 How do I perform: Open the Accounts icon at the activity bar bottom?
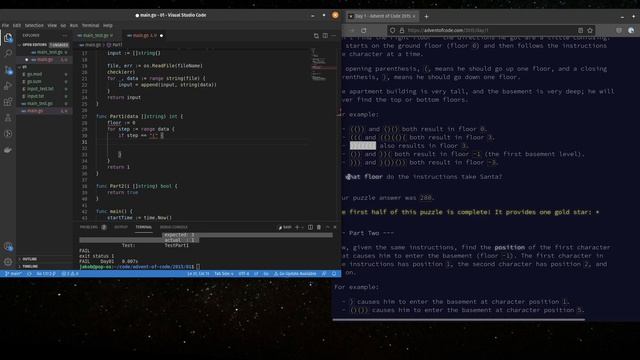point(8,247)
